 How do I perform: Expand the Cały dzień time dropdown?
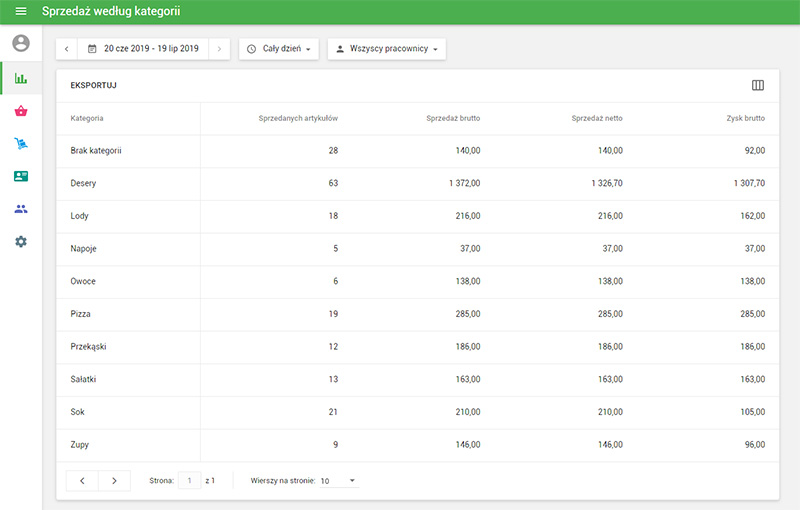tap(278, 48)
